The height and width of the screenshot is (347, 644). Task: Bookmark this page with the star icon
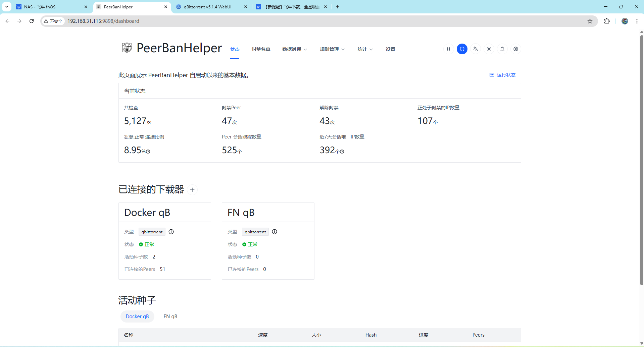[x=590, y=21]
